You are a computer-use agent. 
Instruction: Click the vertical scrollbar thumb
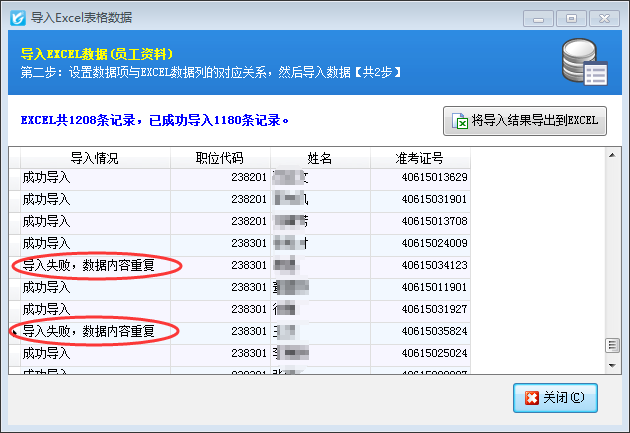coord(613,346)
